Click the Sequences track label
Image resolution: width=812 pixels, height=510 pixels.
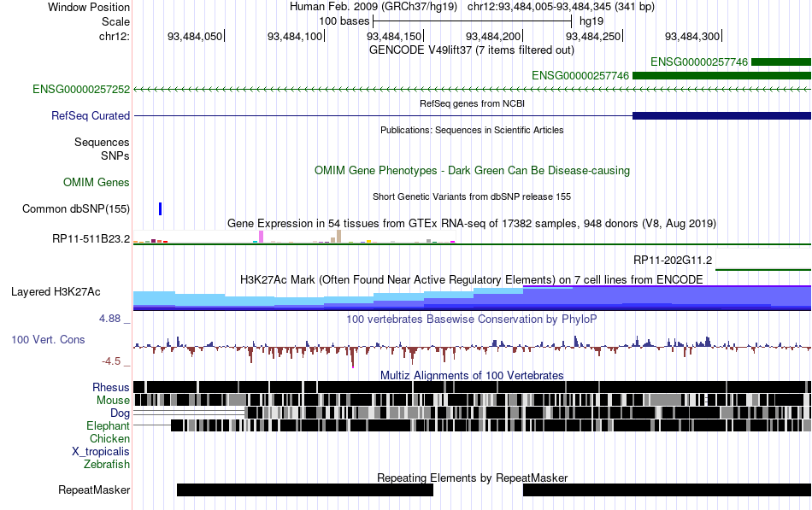tap(102, 143)
